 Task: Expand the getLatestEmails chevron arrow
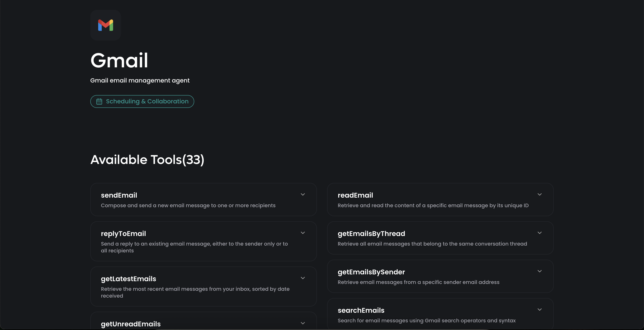302,278
